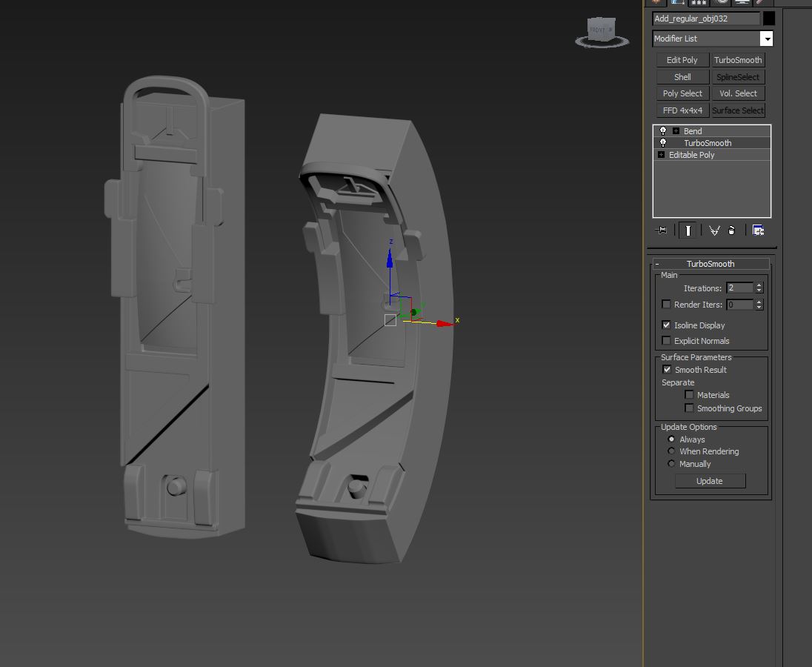The width and height of the screenshot is (812, 667).
Task: Check Separate by Materials
Action: pyautogui.click(x=689, y=394)
